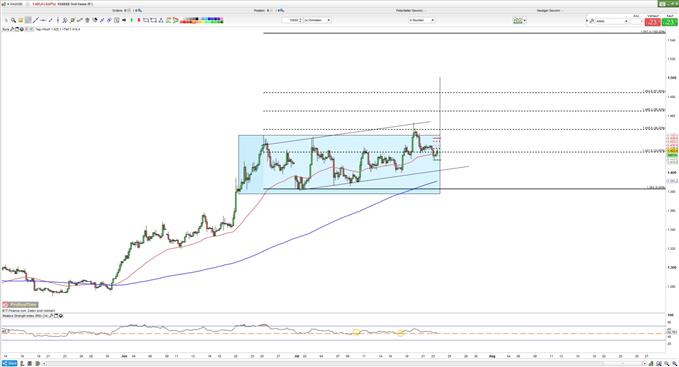
Task: Click the window icon beside RSI label
Action: pyautogui.click(x=56, y=316)
